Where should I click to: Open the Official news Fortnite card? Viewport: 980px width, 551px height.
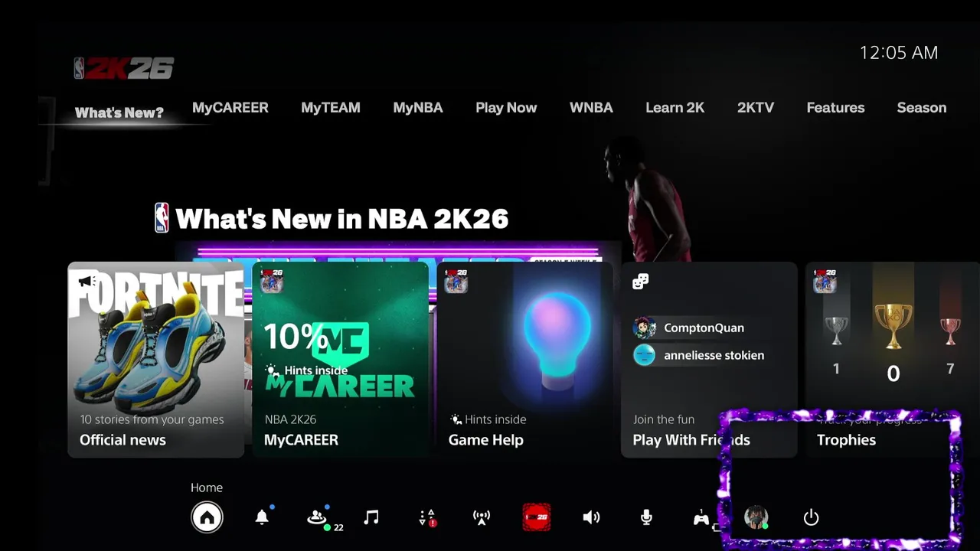click(x=156, y=360)
